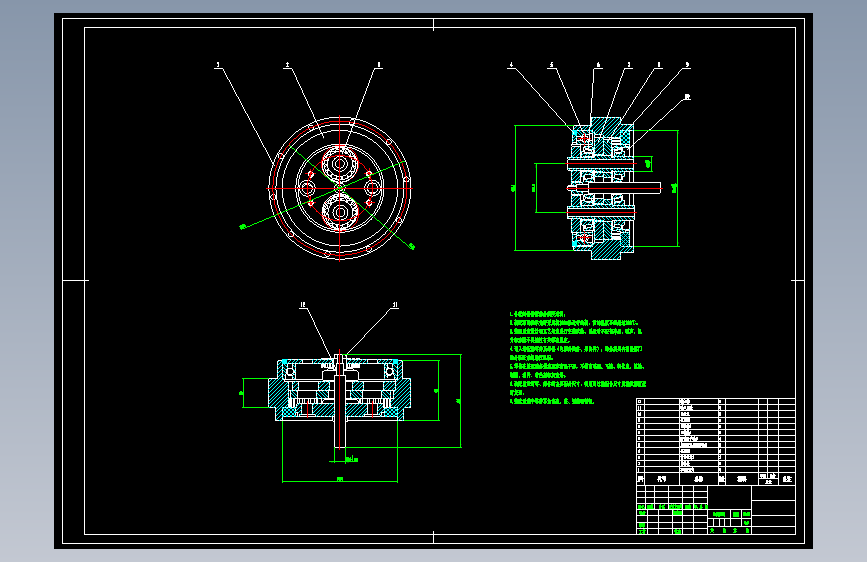Click part callout number 1 label
867x562 pixels.
379,65
